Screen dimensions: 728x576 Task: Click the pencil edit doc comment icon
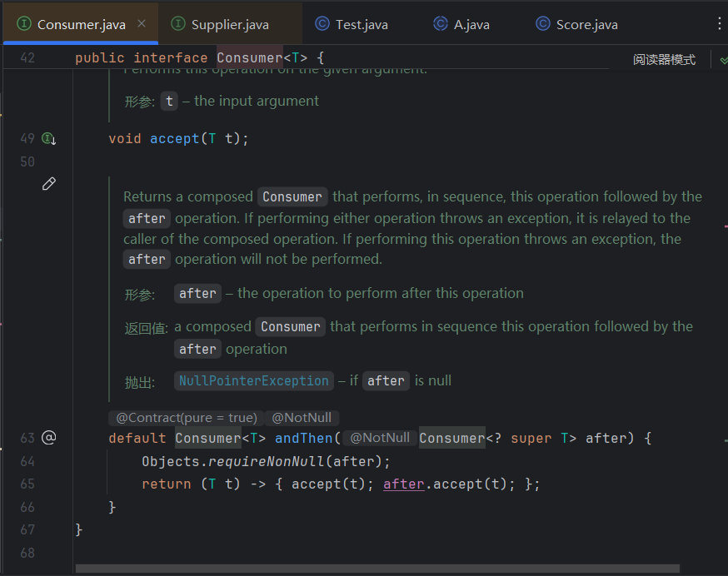tap(49, 184)
